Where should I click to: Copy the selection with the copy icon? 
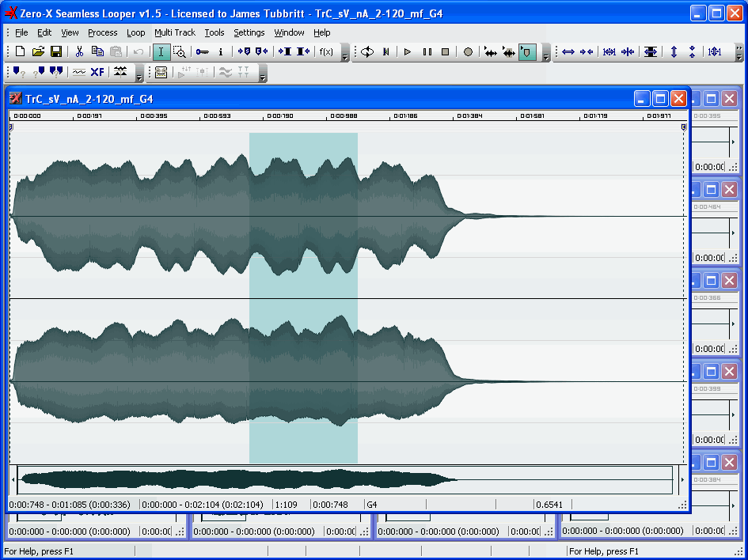(x=97, y=51)
